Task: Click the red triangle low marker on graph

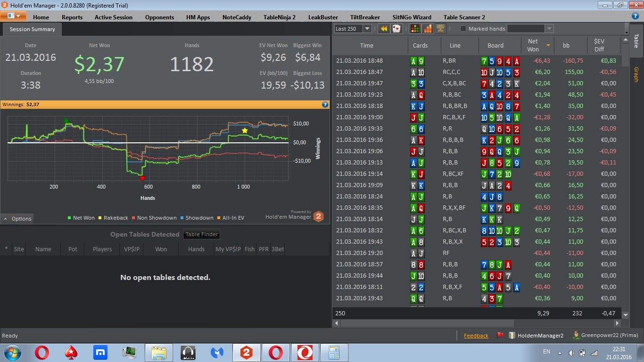Action: point(142,178)
